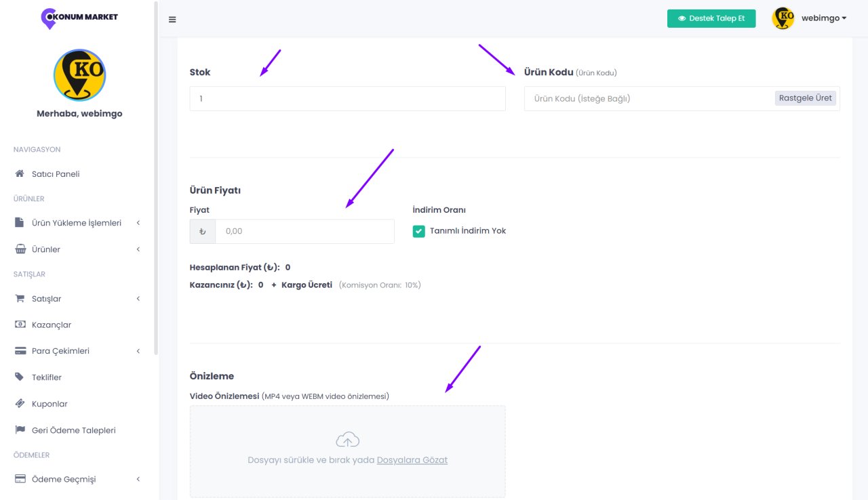Click the large KO profile avatar in sidebar
Screen dimensions: 868x500
(x=79, y=75)
